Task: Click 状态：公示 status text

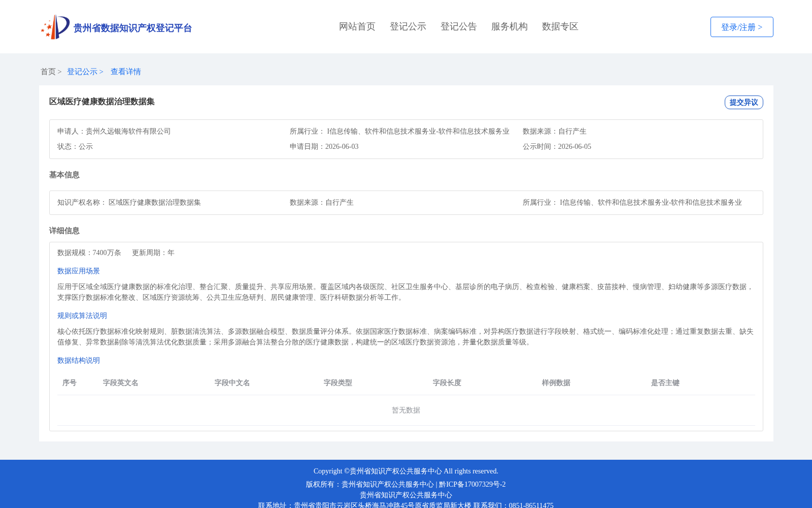Action: coord(75,146)
